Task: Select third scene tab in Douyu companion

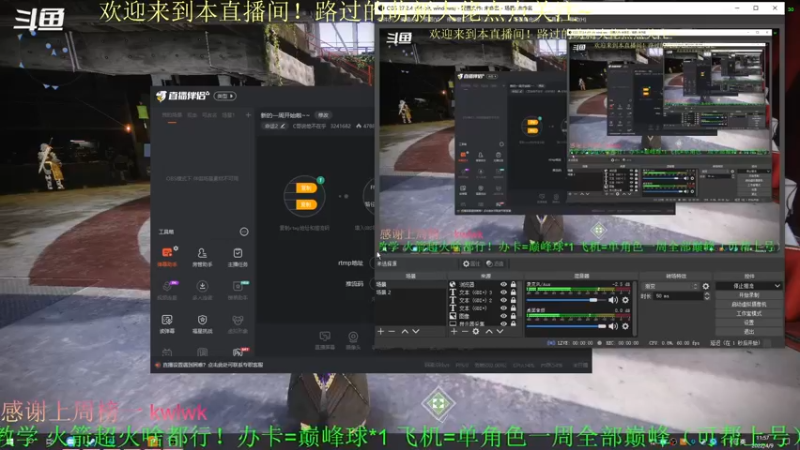Action: tap(209, 115)
